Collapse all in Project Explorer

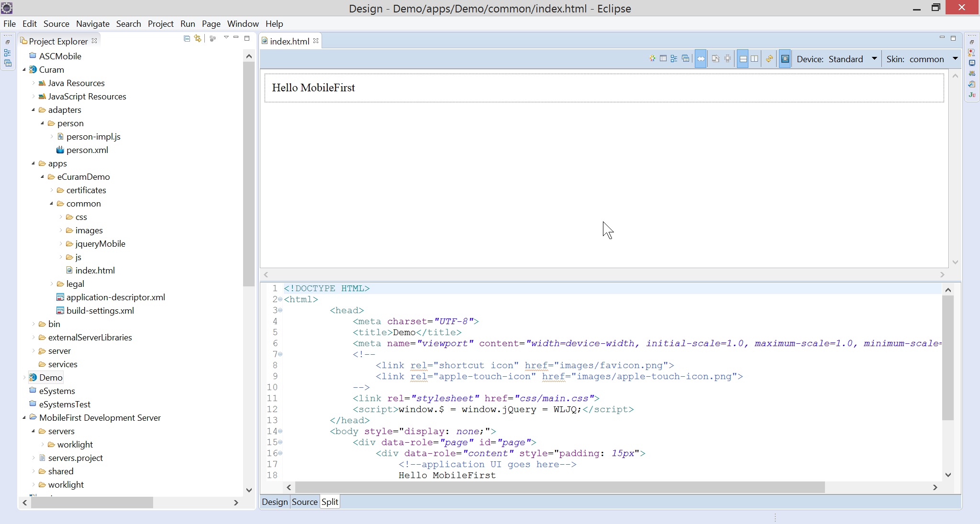(x=187, y=39)
